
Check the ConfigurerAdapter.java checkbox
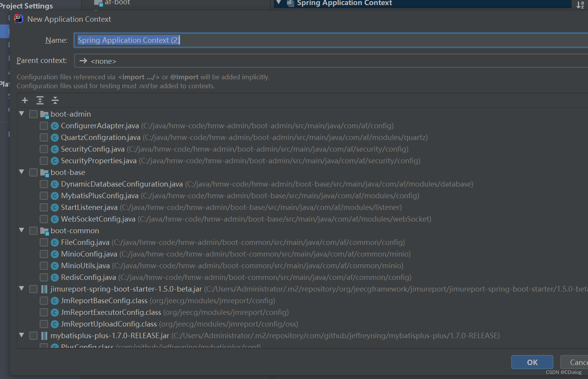pos(44,126)
